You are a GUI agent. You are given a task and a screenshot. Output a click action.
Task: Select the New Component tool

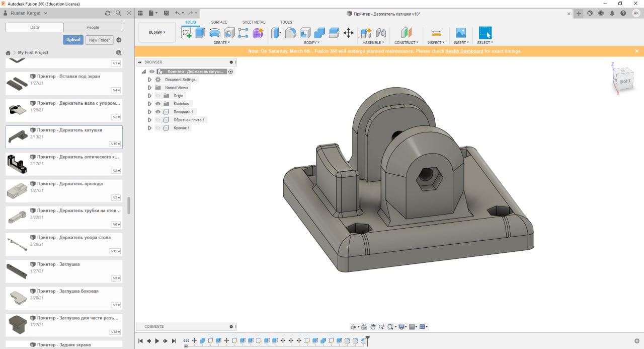tap(366, 33)
